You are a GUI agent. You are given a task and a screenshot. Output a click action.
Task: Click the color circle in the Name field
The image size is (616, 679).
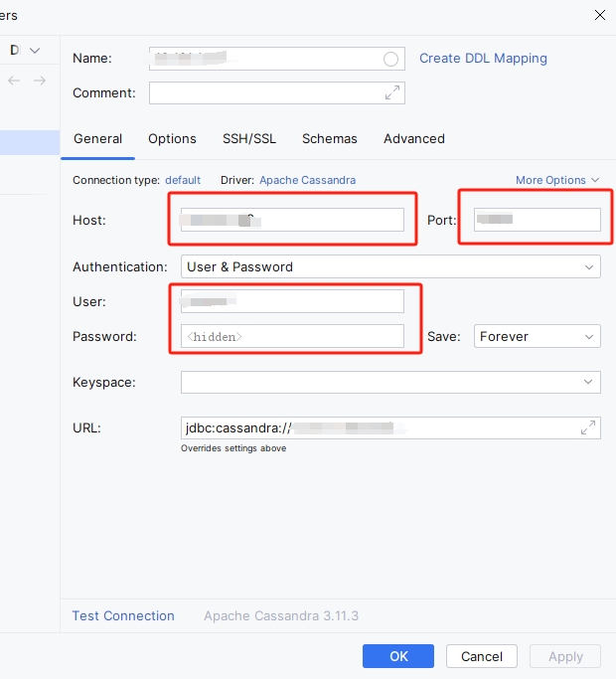[390, 59]
